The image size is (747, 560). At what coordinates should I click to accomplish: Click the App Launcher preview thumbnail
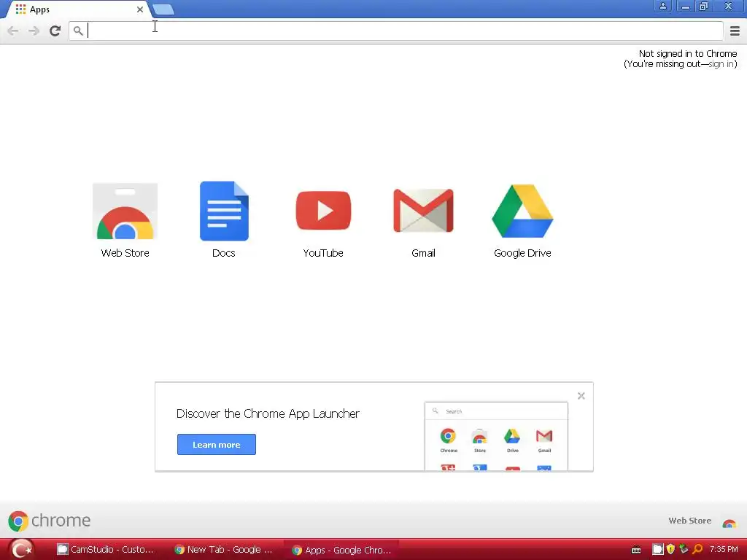496,436
